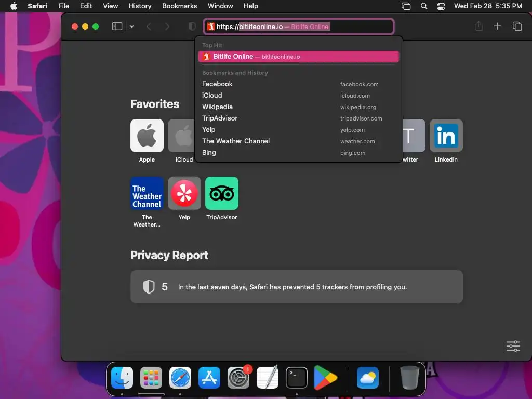Open the TripAdvisor favorite tile
Viewport: 532px width, 399px height.
[x=222, y=193]
